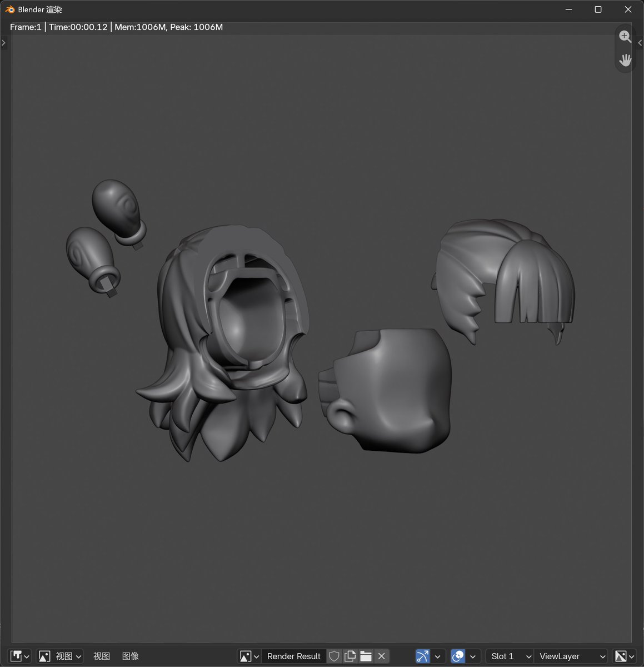Select the pan hand gizmo
The image size is (644, 667).
tap(625, 60)
